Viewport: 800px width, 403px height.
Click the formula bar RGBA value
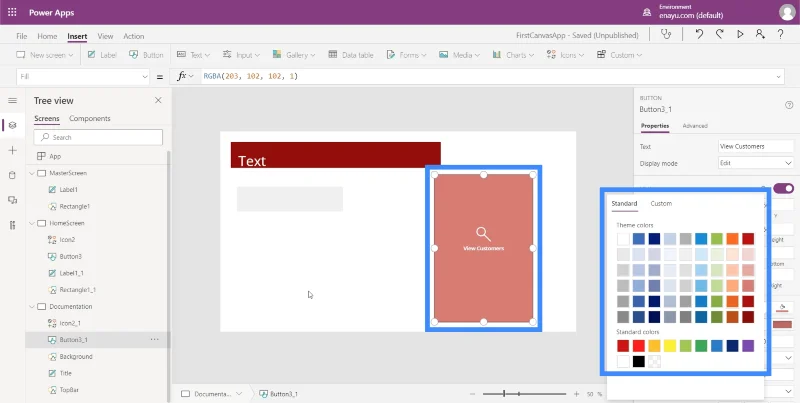point(251,76)
